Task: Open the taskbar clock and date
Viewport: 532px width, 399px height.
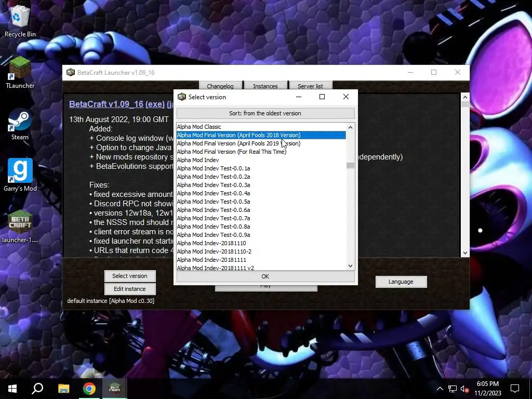Action: click(x=487, y=389)
